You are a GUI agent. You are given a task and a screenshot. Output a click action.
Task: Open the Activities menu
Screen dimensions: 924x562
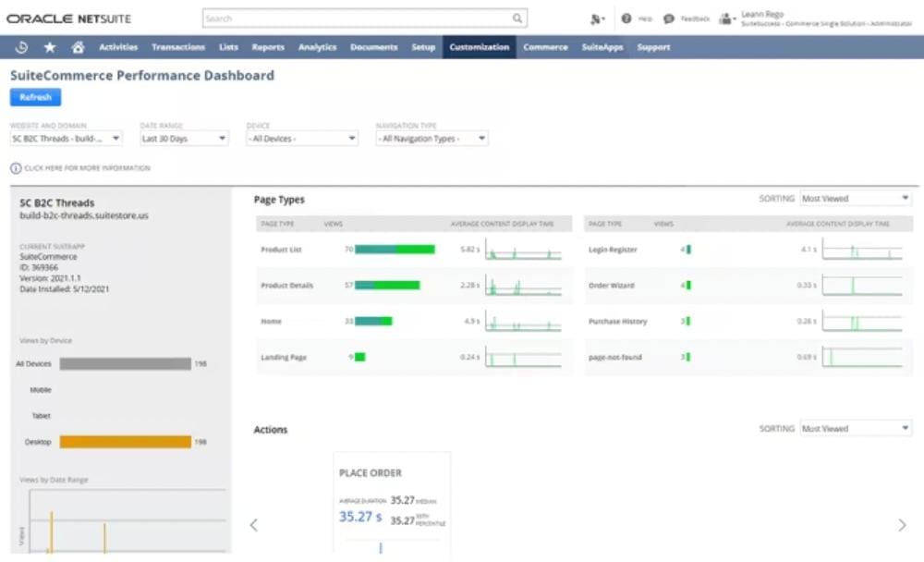[118, 47]
